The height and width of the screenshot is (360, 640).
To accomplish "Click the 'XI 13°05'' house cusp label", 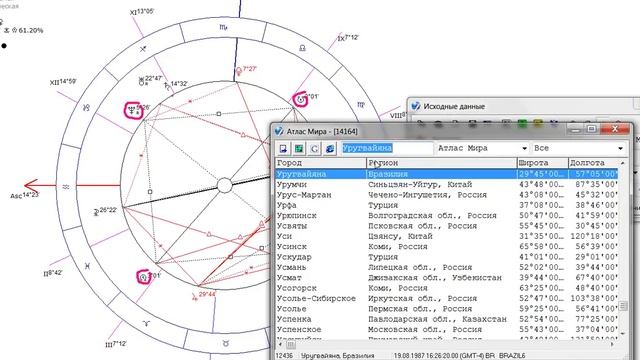I will point(142,12).
